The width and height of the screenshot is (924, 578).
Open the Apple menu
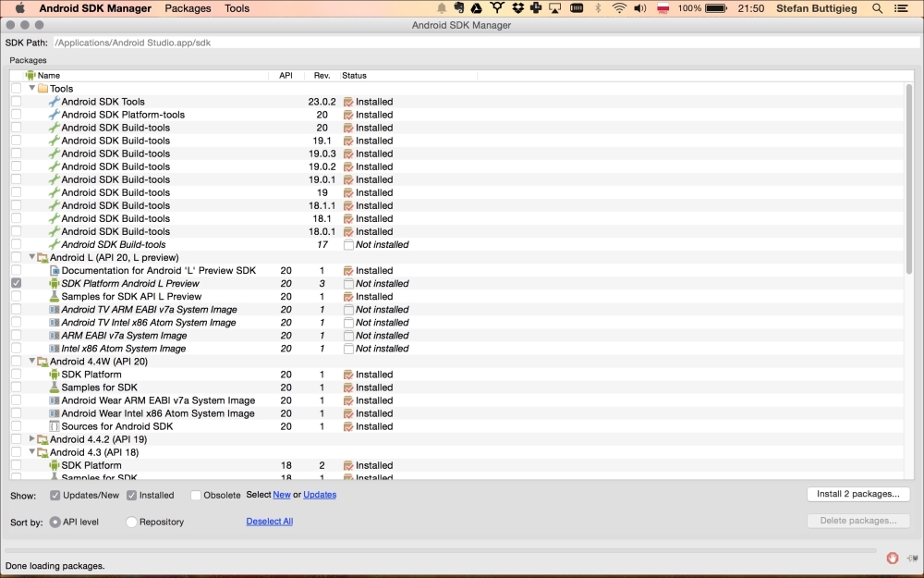pos(20,8)
